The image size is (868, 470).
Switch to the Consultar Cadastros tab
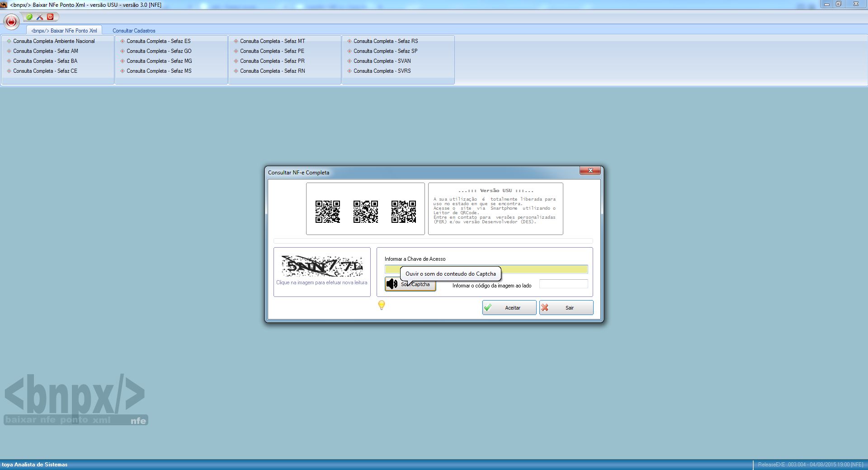pyautogui.click(x=134, y=31)
